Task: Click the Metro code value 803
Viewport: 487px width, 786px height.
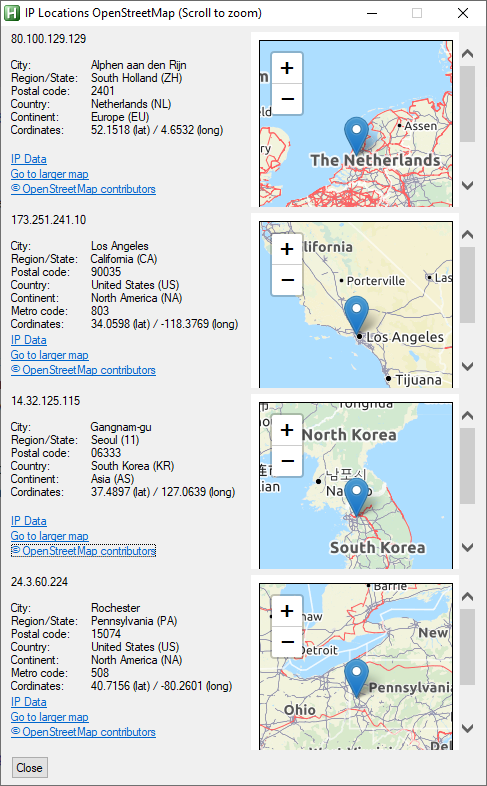Action: point(100,311)
